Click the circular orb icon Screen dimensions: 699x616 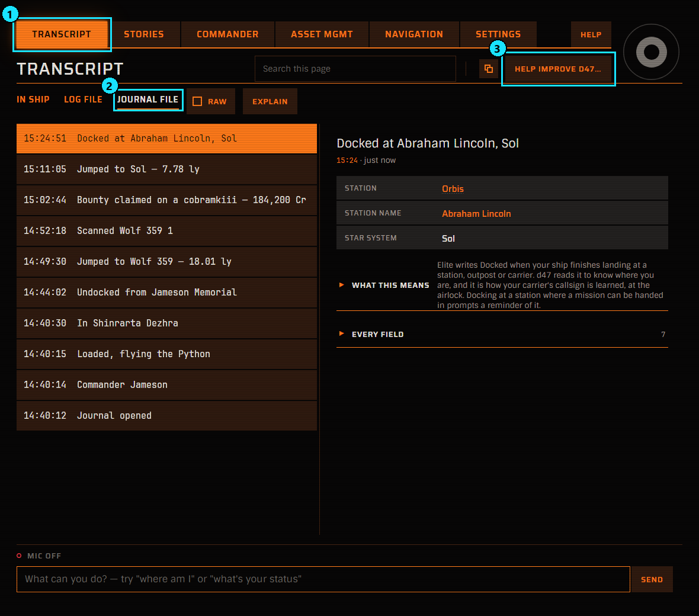(x=651, y=52)
